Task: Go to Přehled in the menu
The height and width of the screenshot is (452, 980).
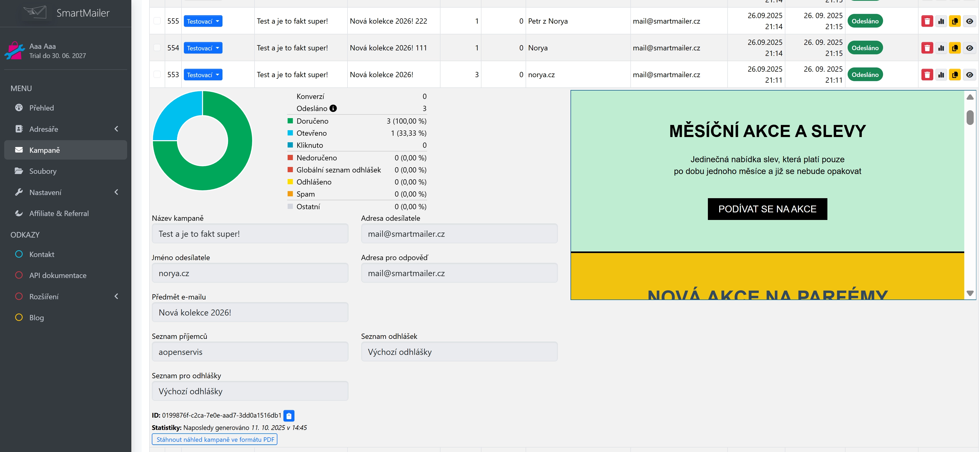Action: [42, 108]
